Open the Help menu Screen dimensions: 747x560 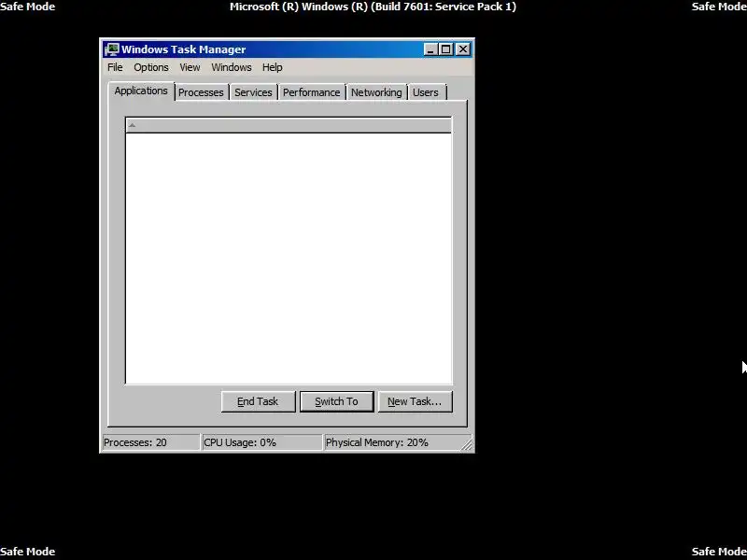pos(272,67)
